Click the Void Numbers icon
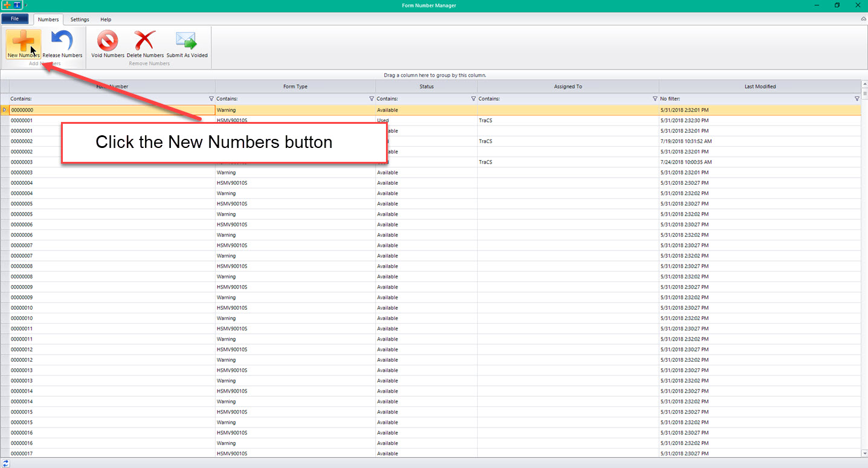Screen dimensions: 868x468 click(108, 41)
